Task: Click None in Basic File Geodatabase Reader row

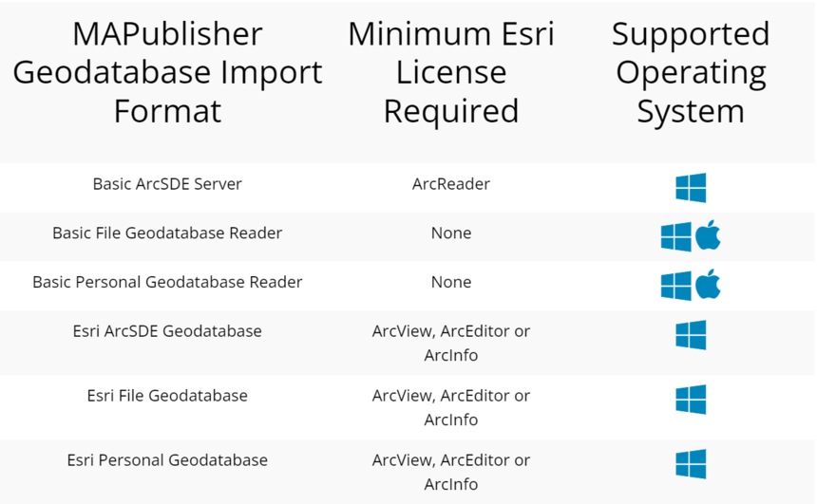Action: 450,233
